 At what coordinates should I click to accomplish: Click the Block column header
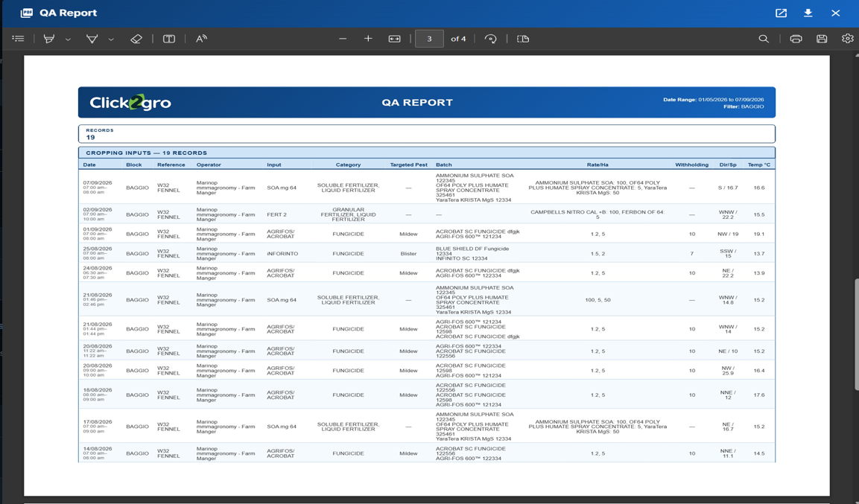(133, 165)
